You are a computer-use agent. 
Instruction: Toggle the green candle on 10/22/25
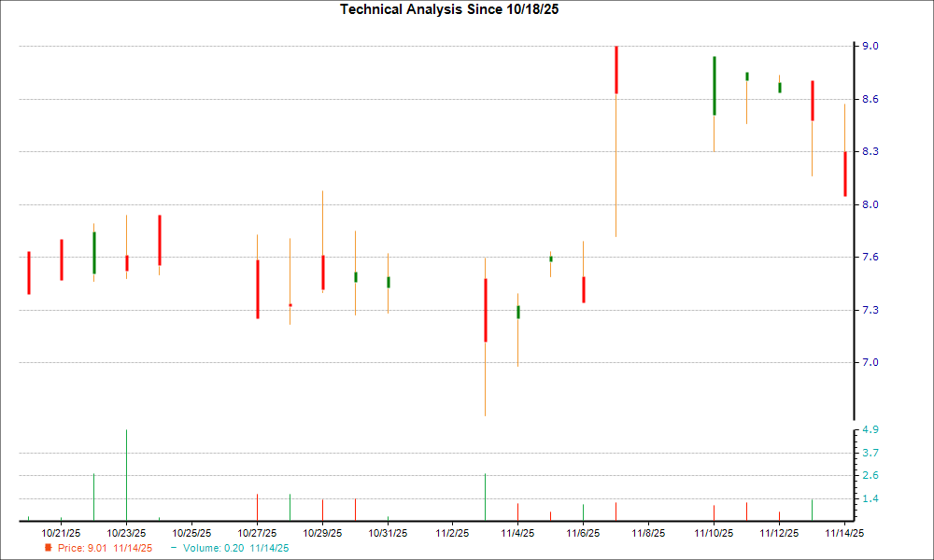[93, 252]
